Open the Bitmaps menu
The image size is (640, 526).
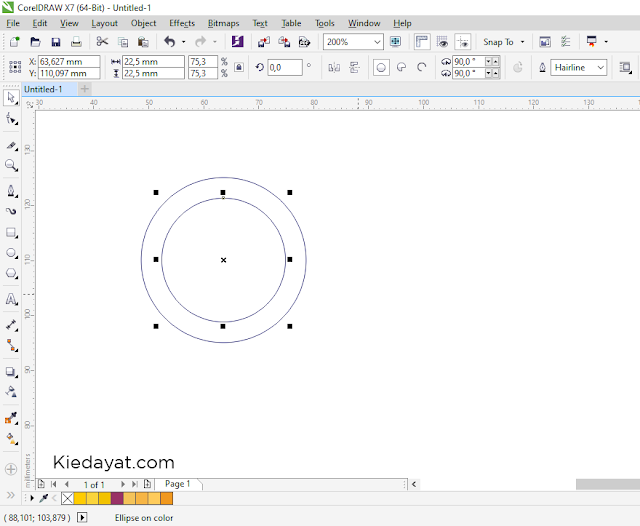(x=223, y=23)
